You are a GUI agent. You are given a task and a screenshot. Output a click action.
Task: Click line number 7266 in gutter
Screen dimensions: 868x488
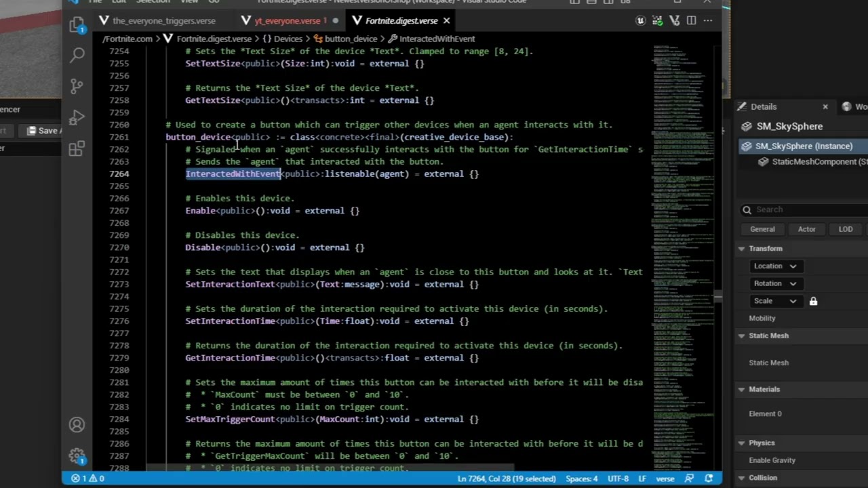119,199
